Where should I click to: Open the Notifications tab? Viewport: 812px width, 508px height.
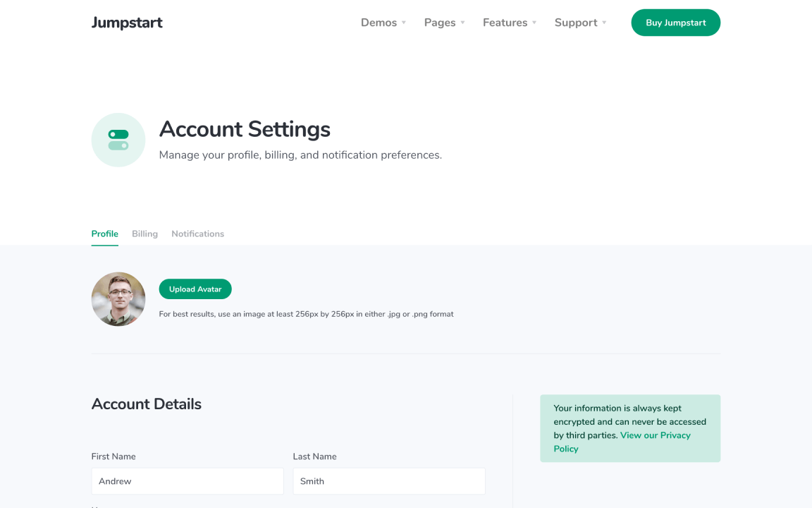197,234
